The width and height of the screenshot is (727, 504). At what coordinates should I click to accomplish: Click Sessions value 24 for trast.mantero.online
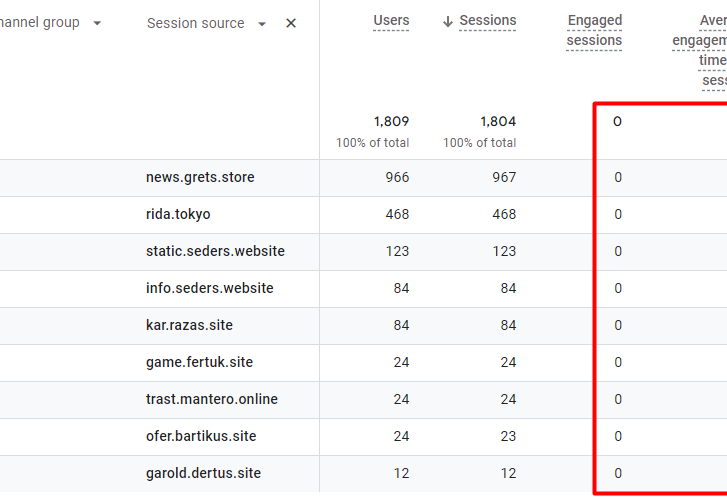pos(508,399)
